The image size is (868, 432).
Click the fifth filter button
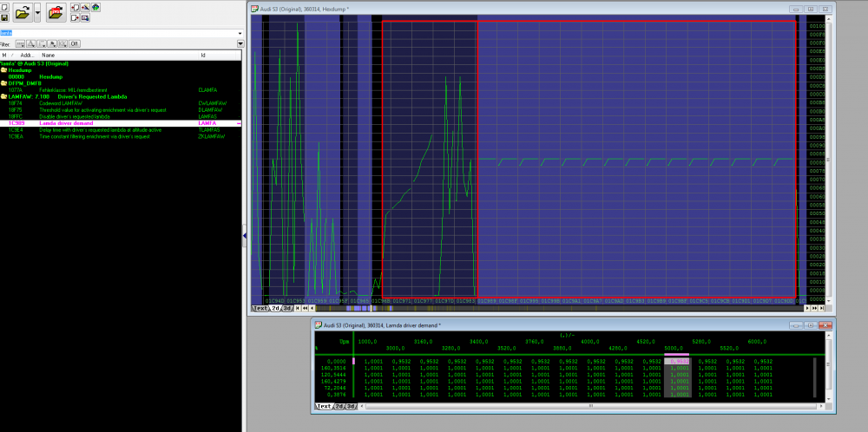(x=62, y=43)
